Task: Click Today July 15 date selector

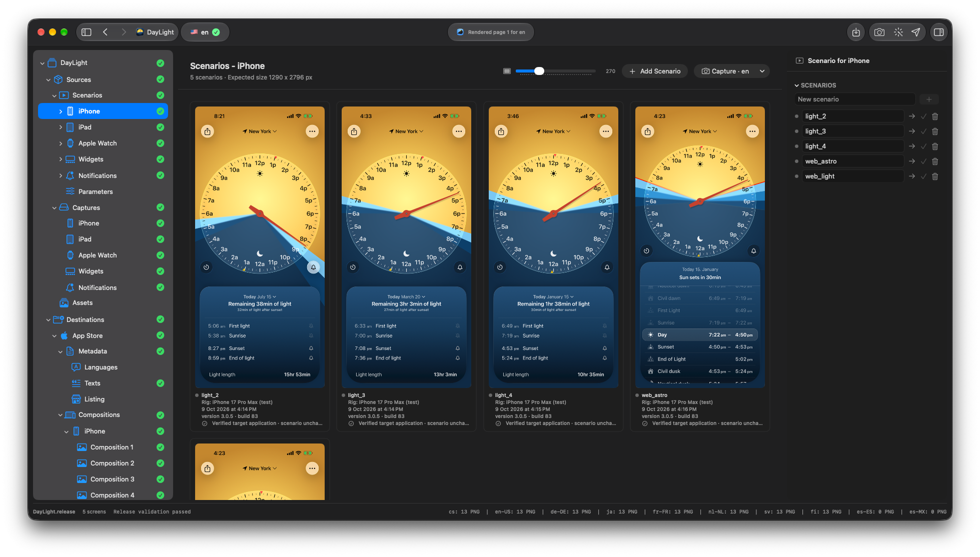Action: (x=260, y=296)
